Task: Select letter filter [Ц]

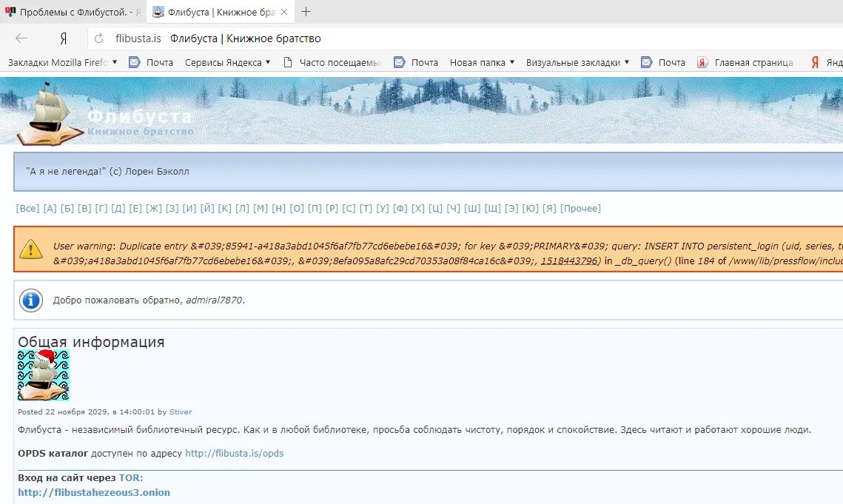Action: point(435,208)
